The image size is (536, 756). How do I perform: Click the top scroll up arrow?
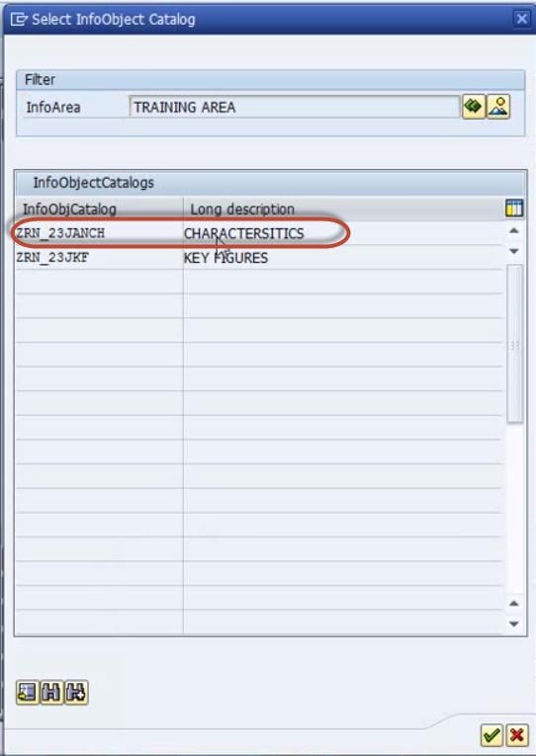(x=514, y=231)
